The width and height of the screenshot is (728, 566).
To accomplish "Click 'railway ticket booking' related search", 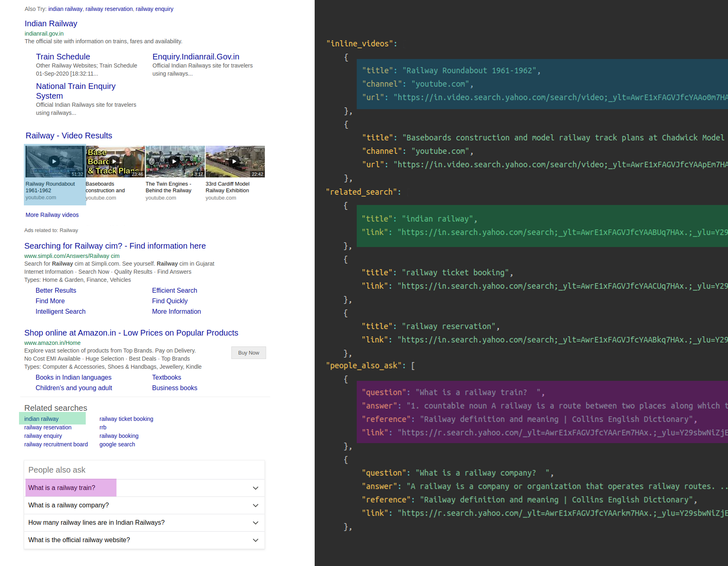I will coord(126,419).
